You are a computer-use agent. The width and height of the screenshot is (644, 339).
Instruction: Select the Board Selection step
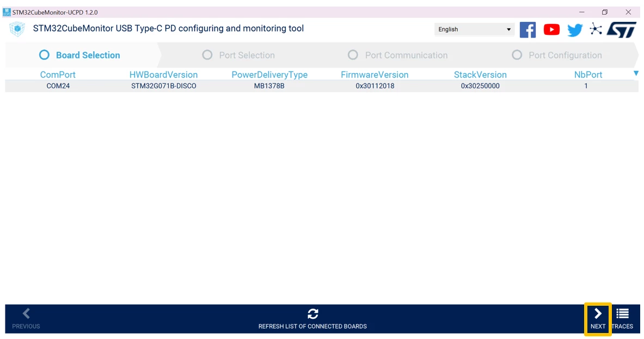[88, 55]
